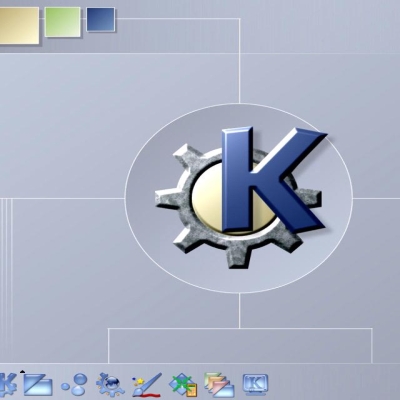Viewport: 400px width, 400px height.
Task: Launch Konqueror gear-and-globe web browser
Action: 110,385
